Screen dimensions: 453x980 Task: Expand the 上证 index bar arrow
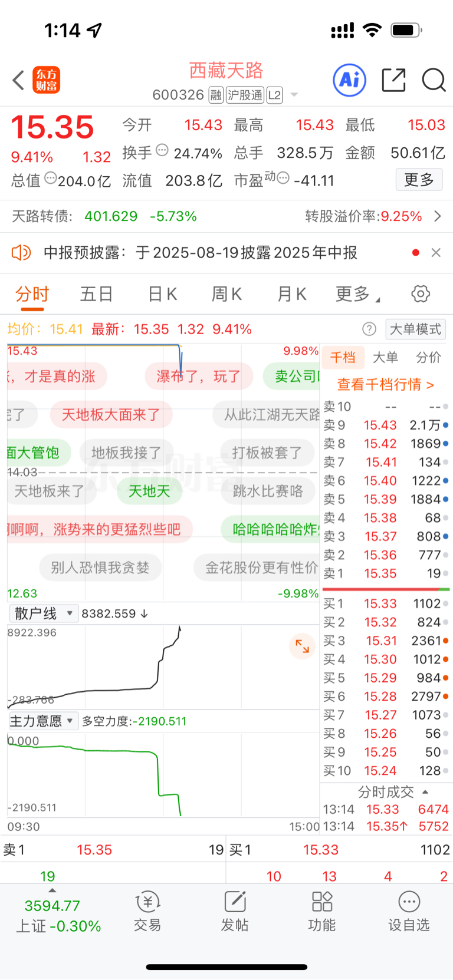point(52,891)
